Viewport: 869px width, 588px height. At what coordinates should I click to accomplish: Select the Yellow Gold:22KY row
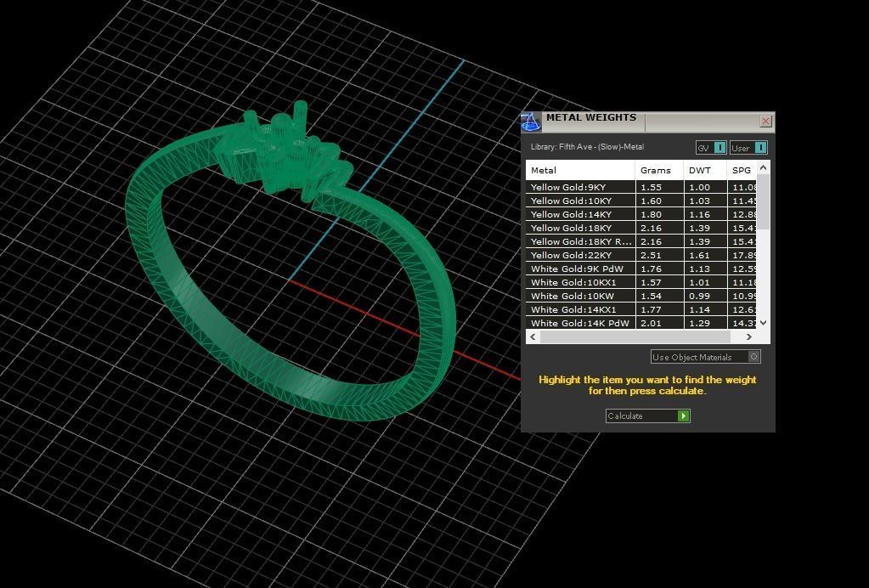640,255
